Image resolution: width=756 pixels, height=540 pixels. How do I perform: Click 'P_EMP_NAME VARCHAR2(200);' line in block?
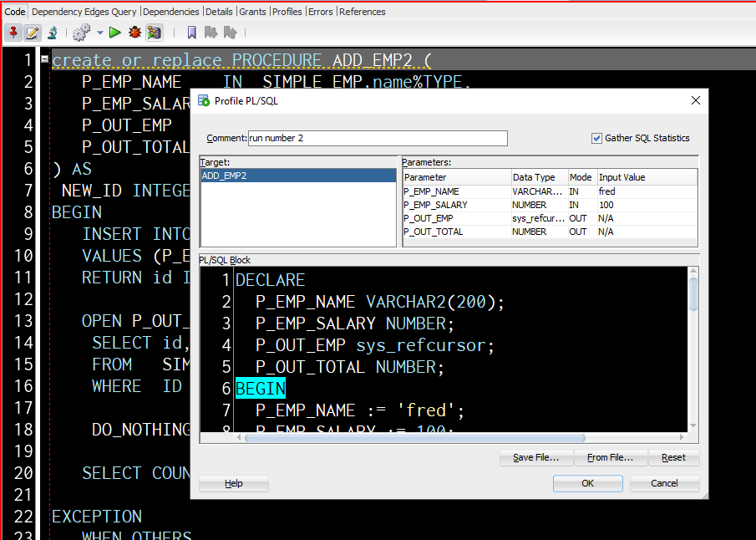[380, 302]
